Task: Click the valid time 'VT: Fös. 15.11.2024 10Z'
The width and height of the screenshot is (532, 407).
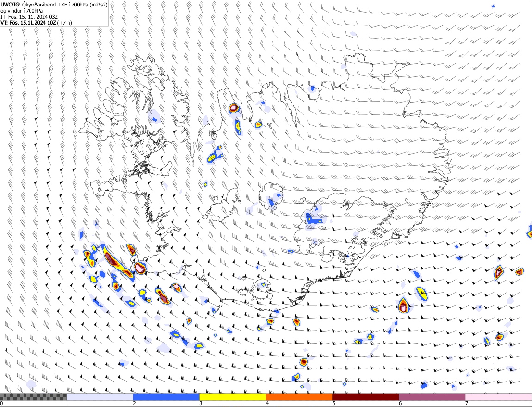Action: [x=28, y=23]
